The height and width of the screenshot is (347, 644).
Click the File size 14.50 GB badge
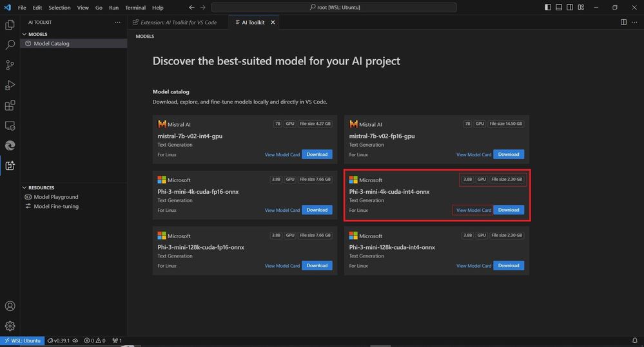click(505, 124)
